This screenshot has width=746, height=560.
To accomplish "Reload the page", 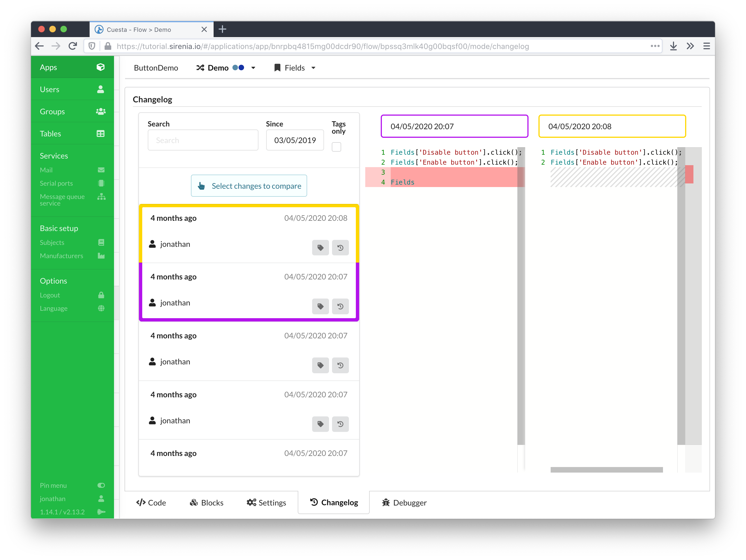I will click(72, 46).
